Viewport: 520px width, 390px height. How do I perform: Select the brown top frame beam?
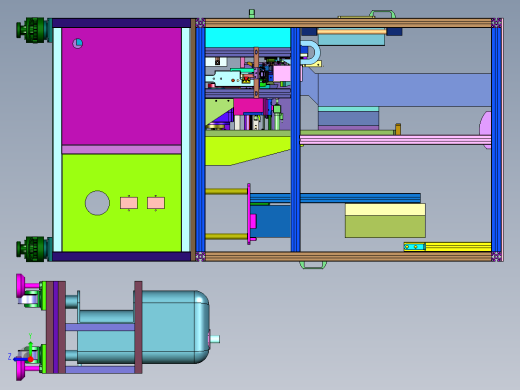point(348,23)
